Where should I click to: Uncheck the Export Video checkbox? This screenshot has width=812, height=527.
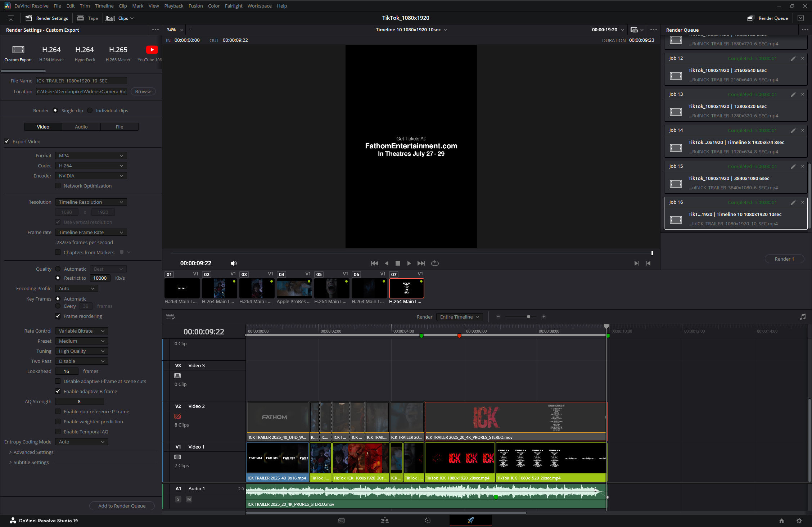7,141
